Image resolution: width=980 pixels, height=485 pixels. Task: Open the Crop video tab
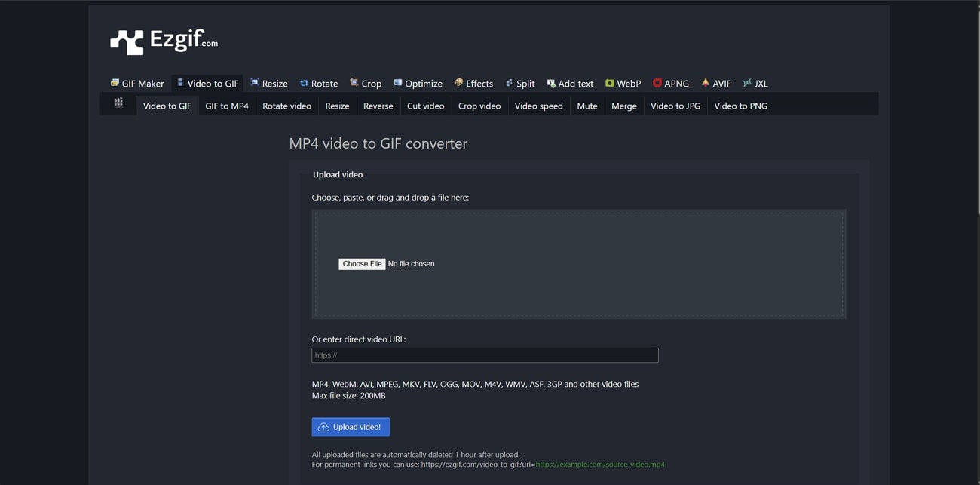point(479,106)
